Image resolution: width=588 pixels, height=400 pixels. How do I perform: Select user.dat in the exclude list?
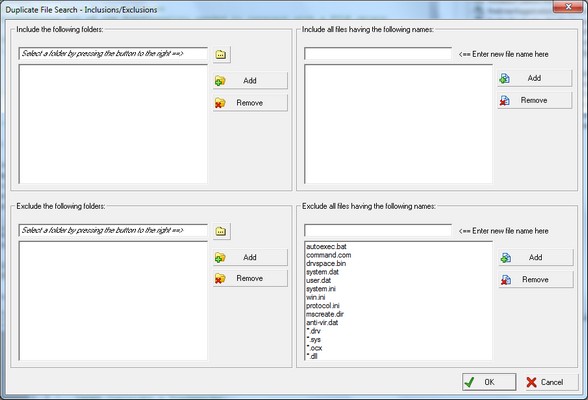click(x=319, y=280)
